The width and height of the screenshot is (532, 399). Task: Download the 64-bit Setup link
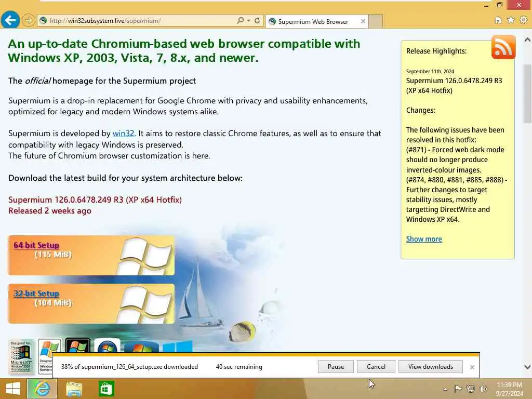click(x=36, y=245)
